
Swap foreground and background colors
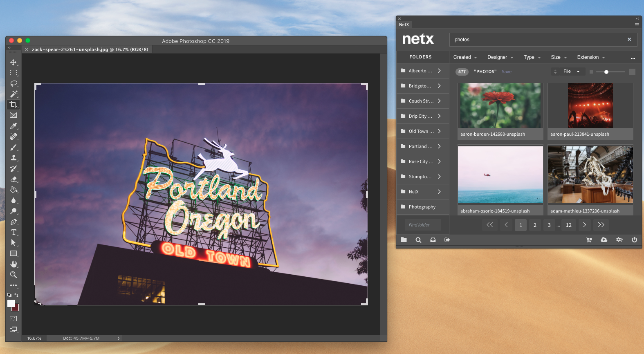point(17,295)
